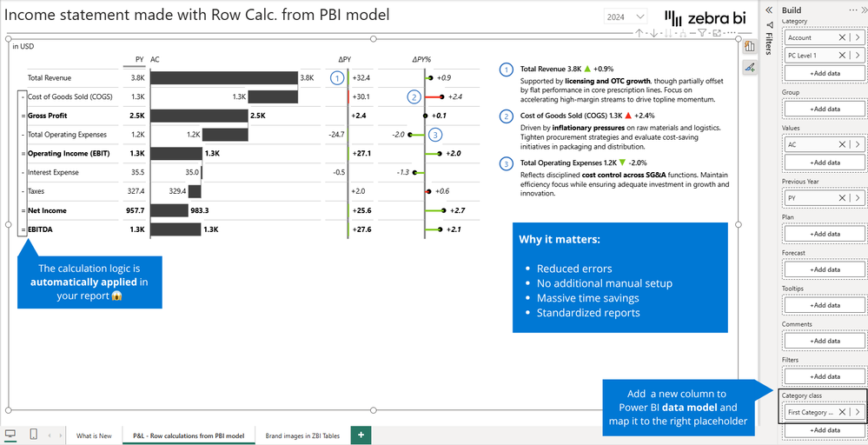Remove First Category field from Category class
868x445 pixels.
(x=842, y=412)
